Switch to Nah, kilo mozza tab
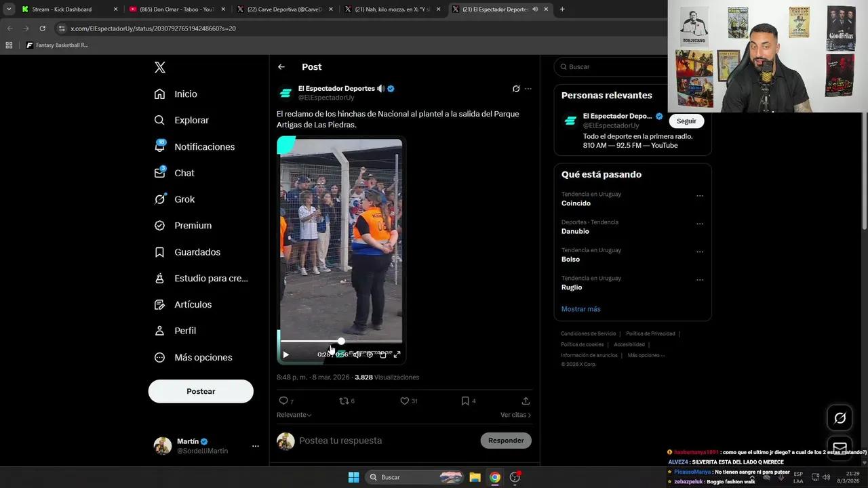Screen dimensions: 868x488 point(391,9)
